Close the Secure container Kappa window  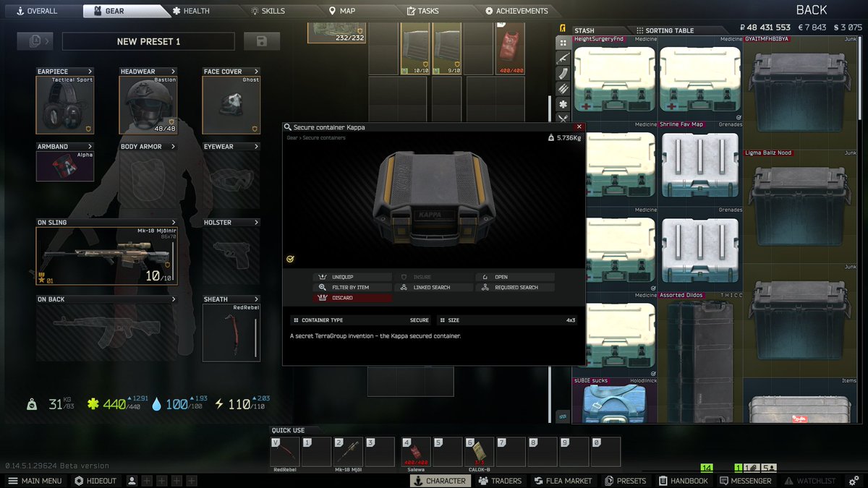[x=579, y=127]
